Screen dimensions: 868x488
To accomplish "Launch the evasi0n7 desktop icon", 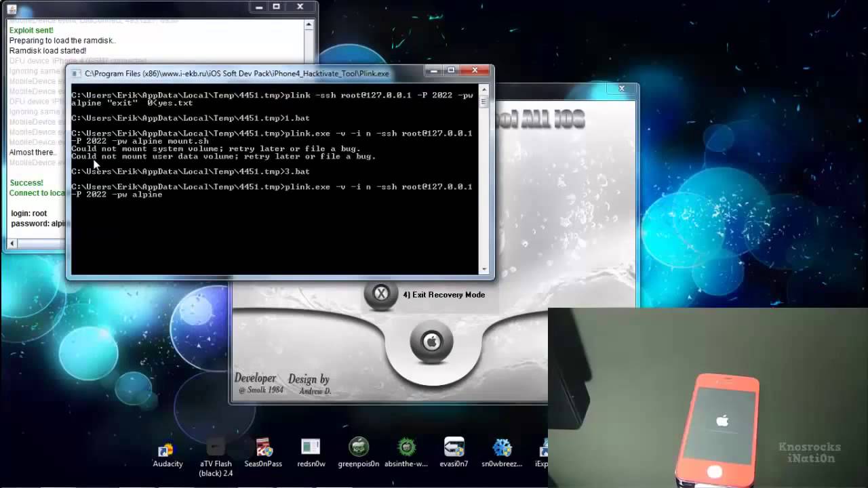I will (x=454, y=453).
